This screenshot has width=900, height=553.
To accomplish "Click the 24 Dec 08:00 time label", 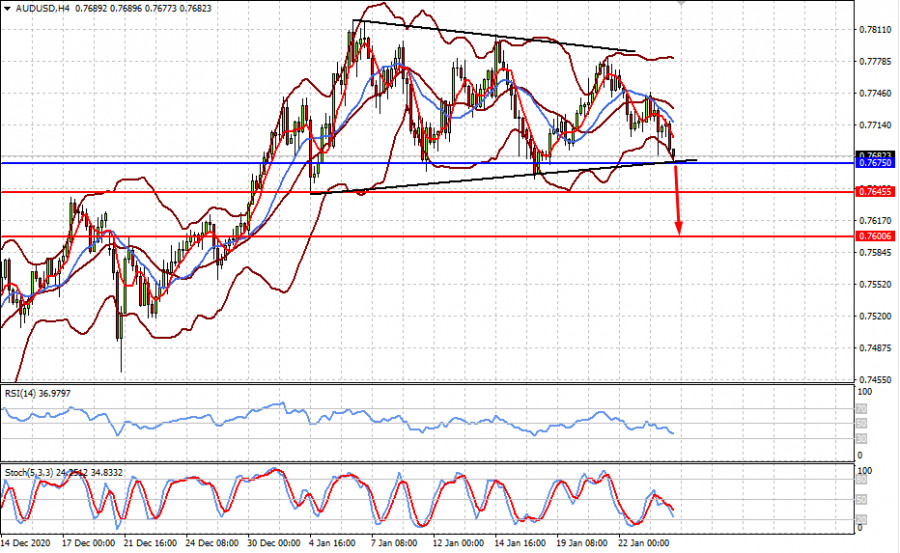I will [212, 543].
